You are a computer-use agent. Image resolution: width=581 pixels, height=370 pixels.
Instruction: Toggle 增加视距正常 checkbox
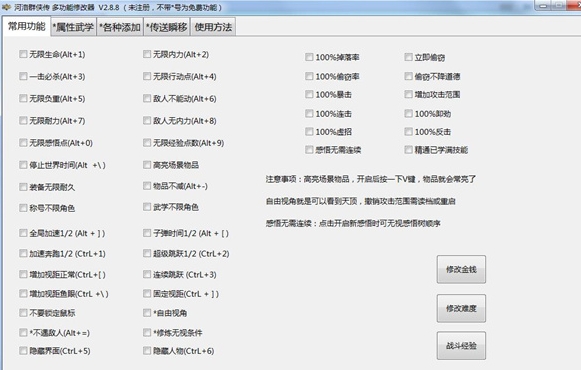click(23, 274)
